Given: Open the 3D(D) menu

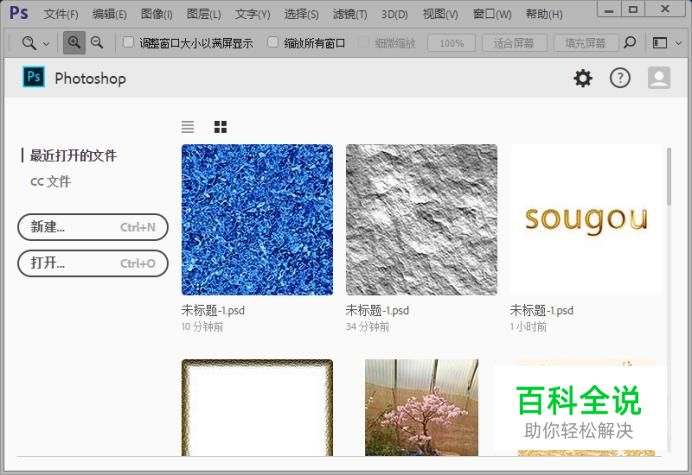Looking at the screenshot, I should (x=394, y=14).
